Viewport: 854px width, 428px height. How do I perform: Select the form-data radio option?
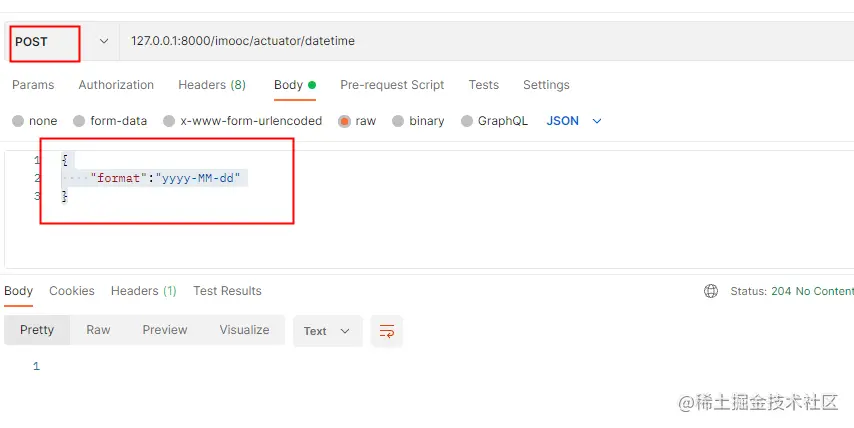(82, 121)
